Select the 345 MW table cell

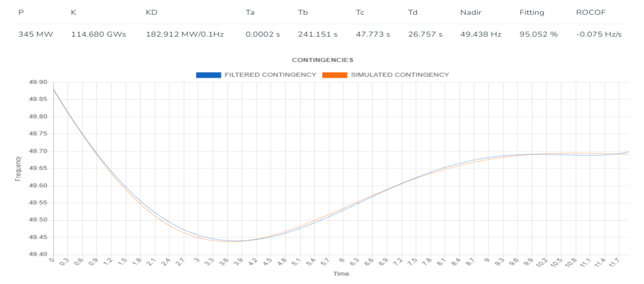coord(36,34)
